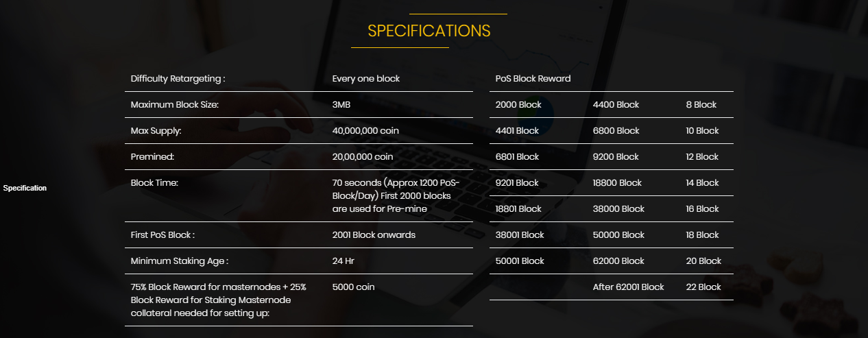Click the Maximum Block Size label

click(x=175, y=105)
